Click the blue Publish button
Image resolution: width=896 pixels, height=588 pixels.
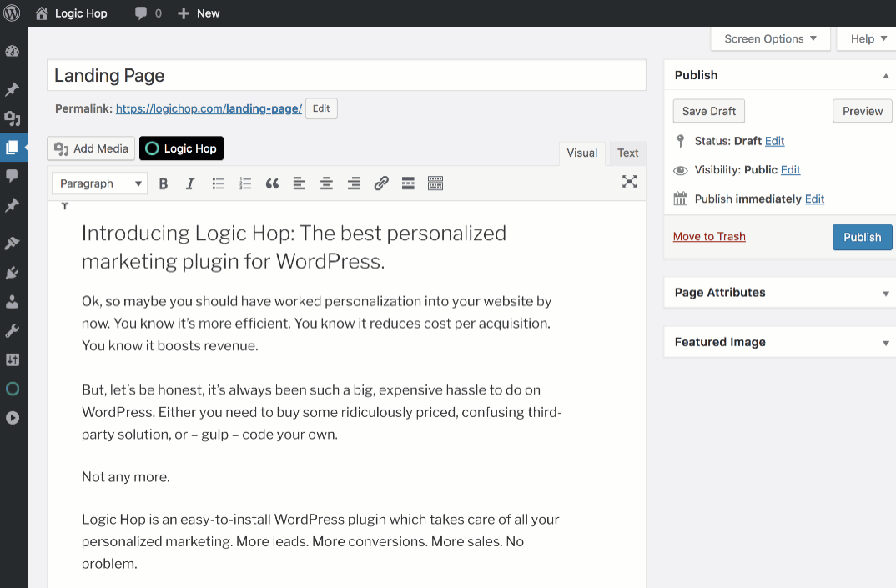tap(863, 237)
